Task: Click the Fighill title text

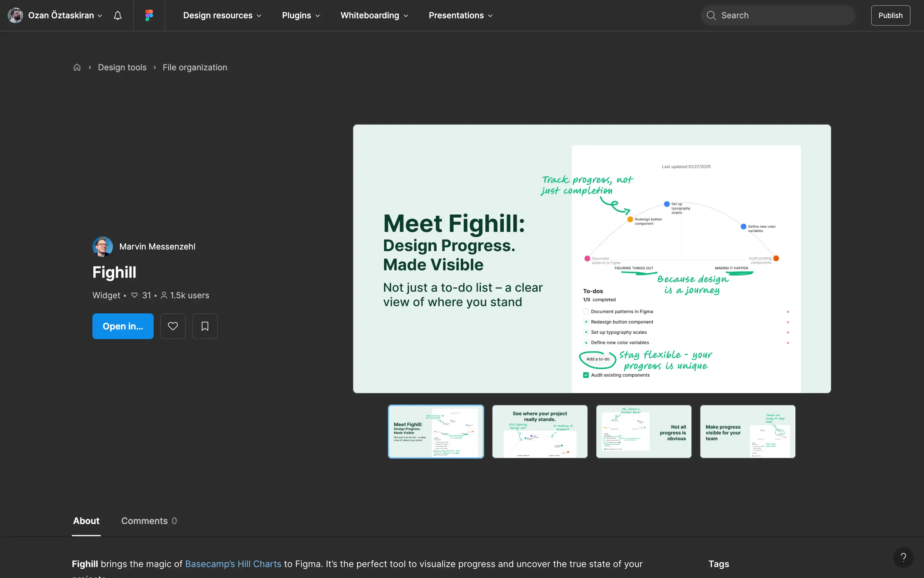Action: click(114, 272)
